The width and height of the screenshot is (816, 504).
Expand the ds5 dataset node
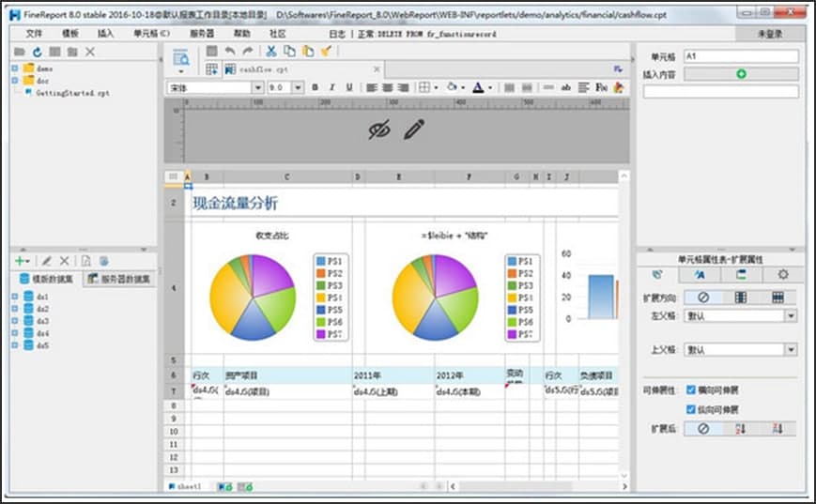pyautogui.click(x=15, y=345)
